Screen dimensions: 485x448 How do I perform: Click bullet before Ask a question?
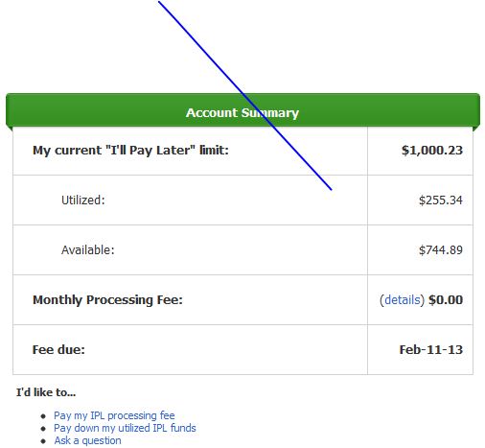point(43,441)
